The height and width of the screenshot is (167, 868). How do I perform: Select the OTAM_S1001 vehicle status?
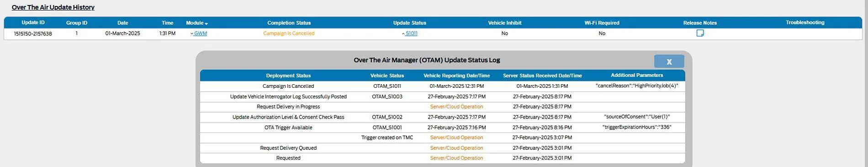click(387, 128)
